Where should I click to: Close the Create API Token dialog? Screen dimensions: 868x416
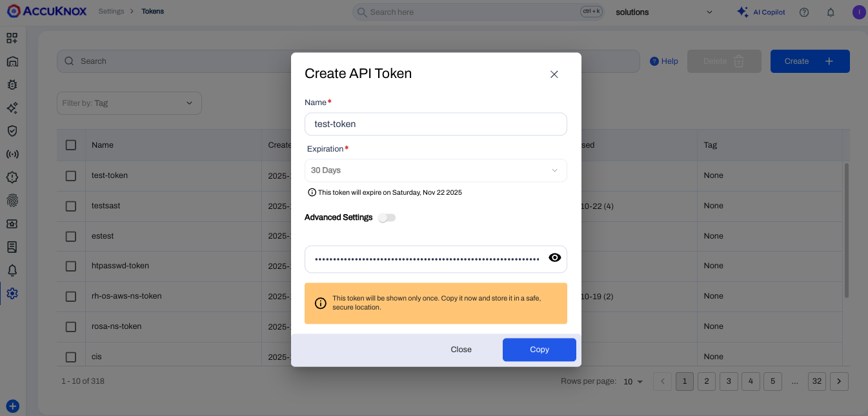pyautogui.click(x=554, y=74)
